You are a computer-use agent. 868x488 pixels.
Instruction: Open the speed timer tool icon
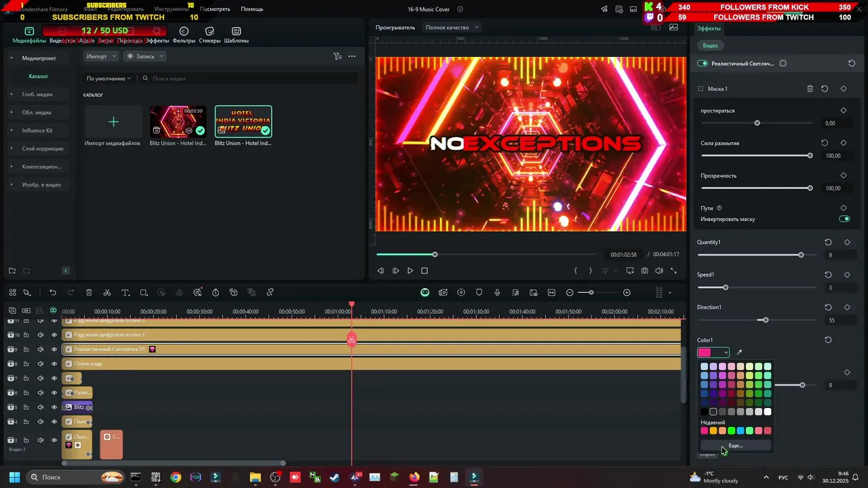pyautogui.click(x=216, y=293)
